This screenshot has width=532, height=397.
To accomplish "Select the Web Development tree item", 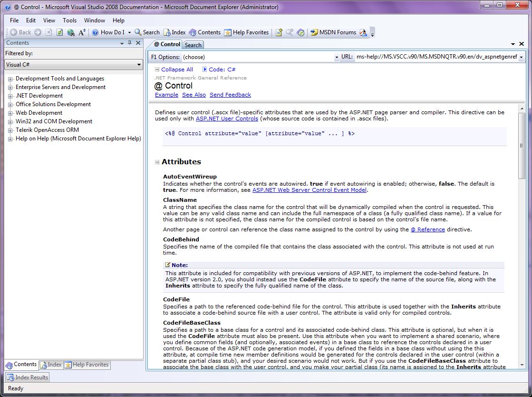I will coord(39,113).
